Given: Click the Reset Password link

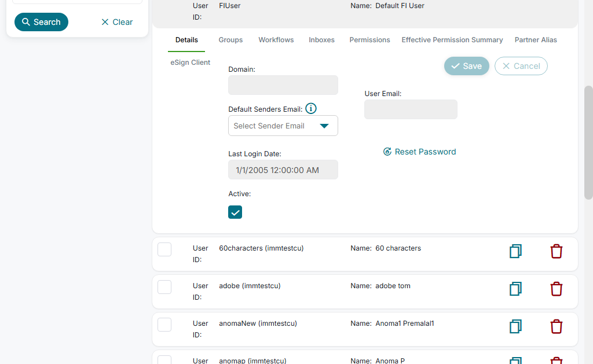Looking at the screenshot, I should click(420, 152).
